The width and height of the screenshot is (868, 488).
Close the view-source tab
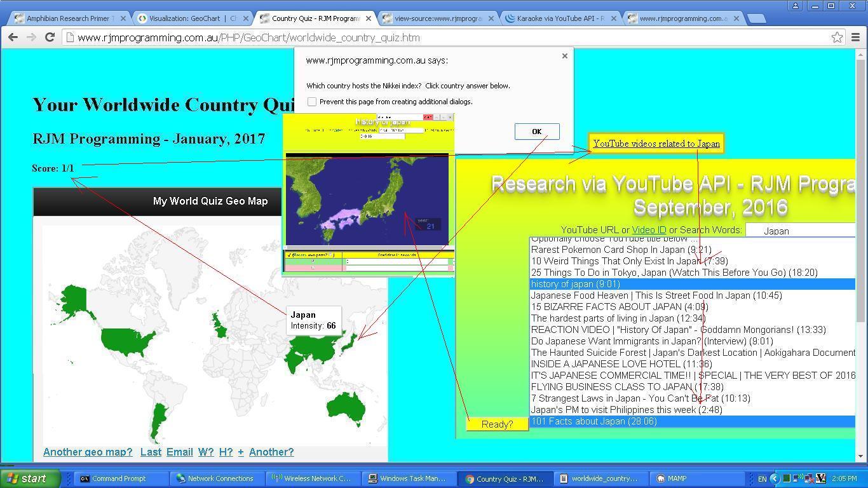[491, 18]
